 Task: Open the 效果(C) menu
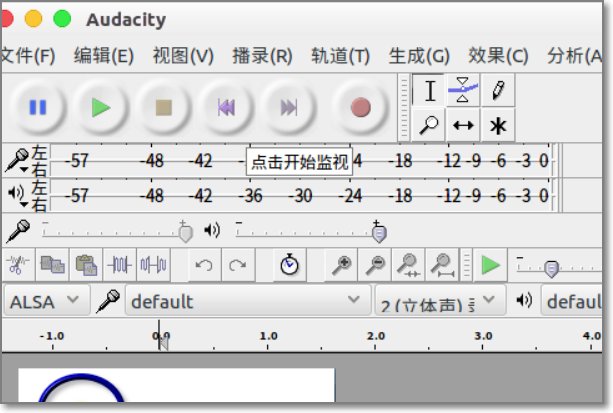tap(498, 56)
